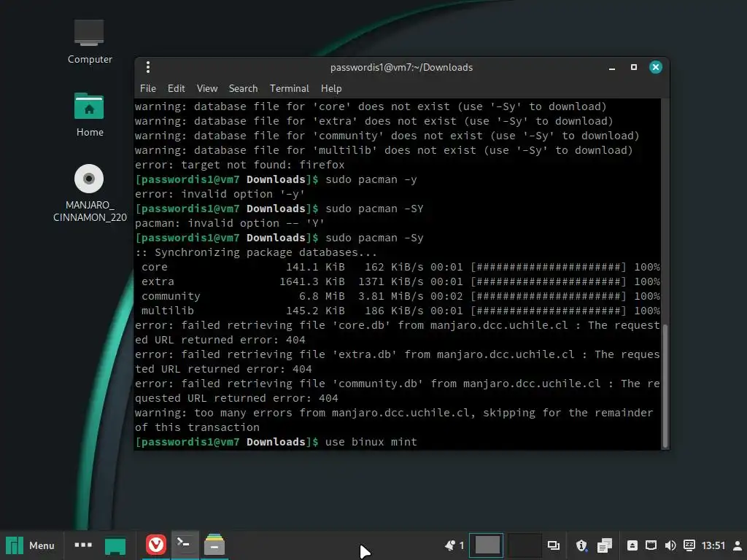Select the terminal taskbar button

click(x=185, y=544)
